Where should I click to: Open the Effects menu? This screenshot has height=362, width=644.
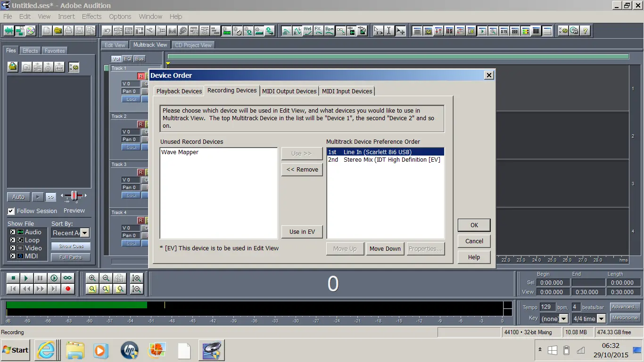(91, 16)
